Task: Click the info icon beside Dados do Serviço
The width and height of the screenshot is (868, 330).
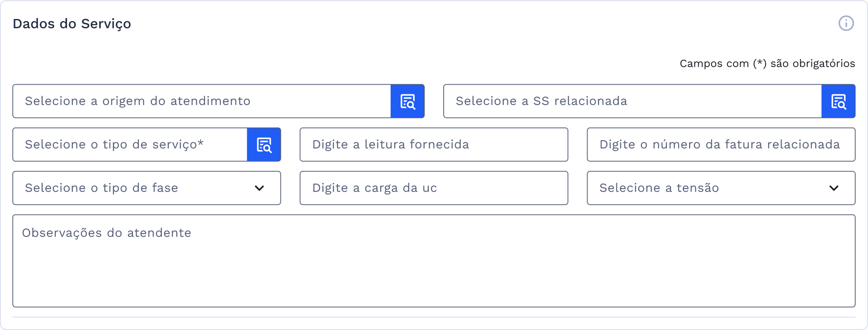Action: tap(846, 24)
